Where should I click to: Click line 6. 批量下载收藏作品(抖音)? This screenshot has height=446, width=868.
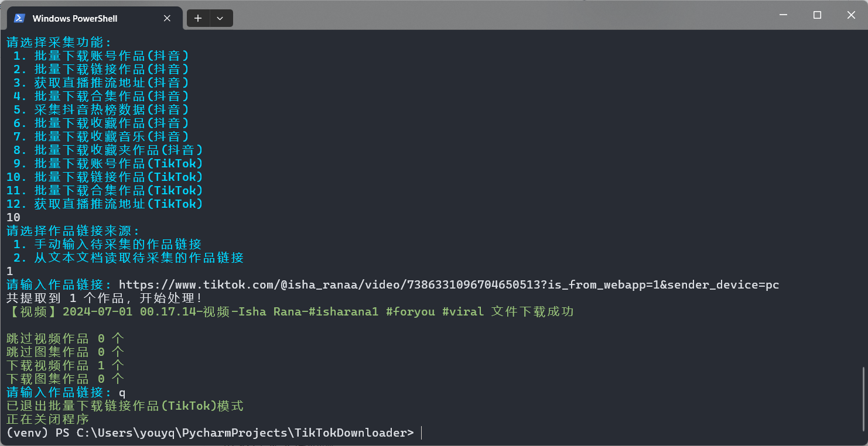(x=101, y=123)
